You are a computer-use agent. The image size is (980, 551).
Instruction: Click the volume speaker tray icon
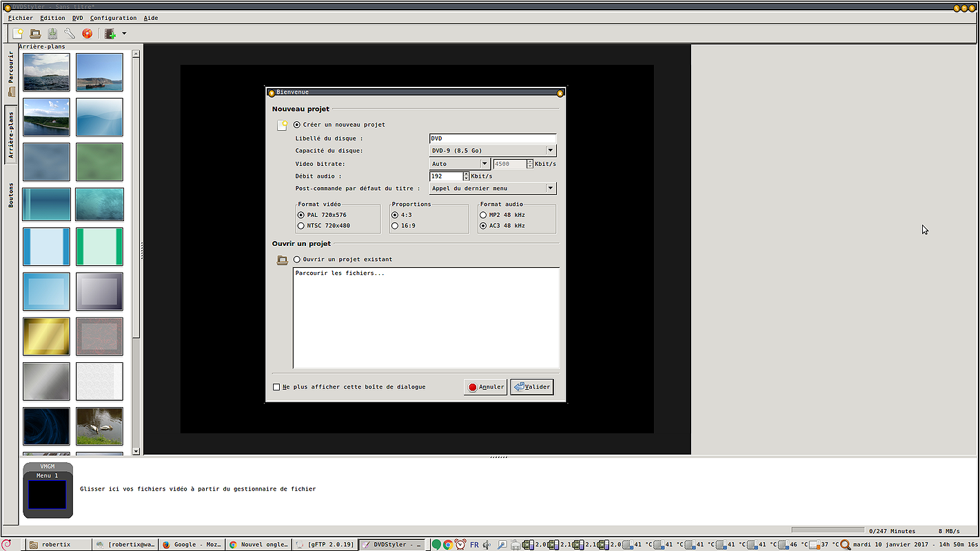click(x=487, y=545)
